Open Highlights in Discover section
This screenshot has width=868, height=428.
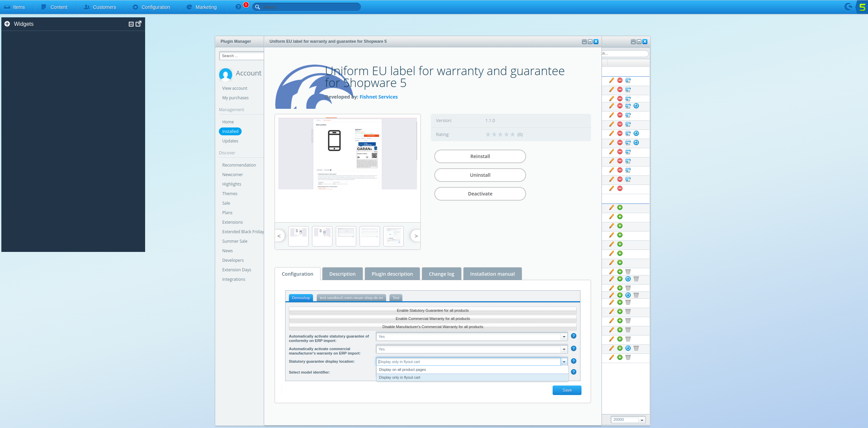(232, 184)
